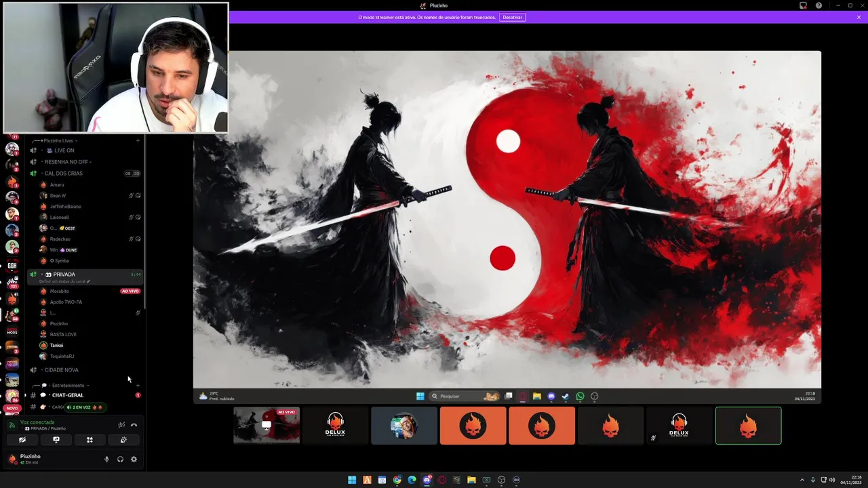
Task: Join CIDADE NOVA voice channel
Action: pyautogui.click(x=85, y=370)
